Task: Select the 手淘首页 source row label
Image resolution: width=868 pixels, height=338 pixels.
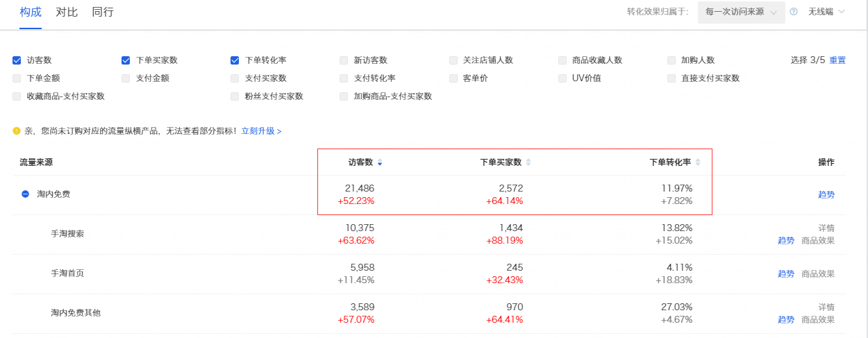Action: point(67,273)
